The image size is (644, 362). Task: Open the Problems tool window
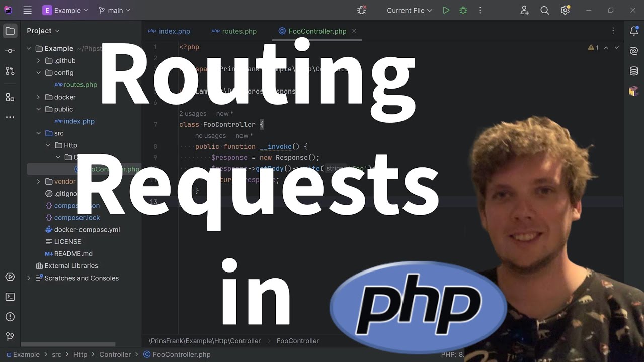tap(10, 317)
